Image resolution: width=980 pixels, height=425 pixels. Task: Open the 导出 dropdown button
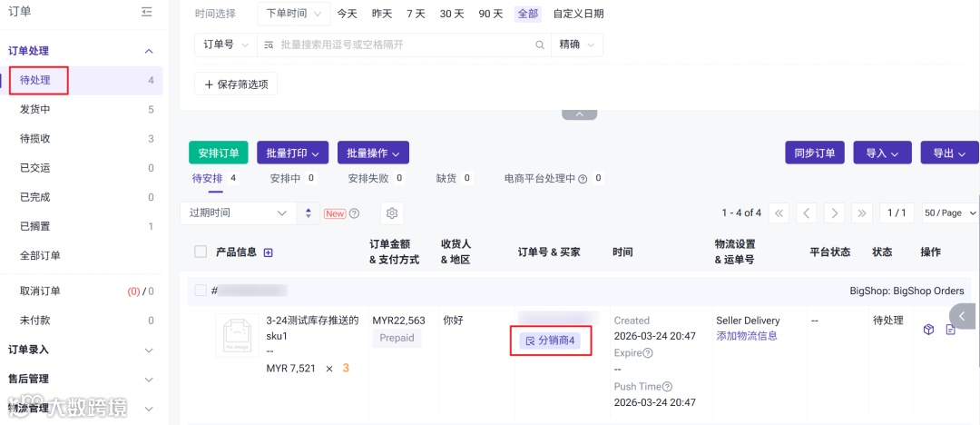(949, 153)
